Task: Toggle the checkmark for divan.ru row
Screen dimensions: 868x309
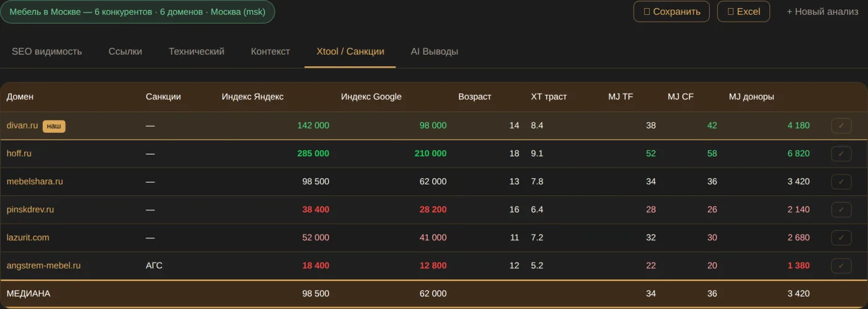Action: coord(841,126)
